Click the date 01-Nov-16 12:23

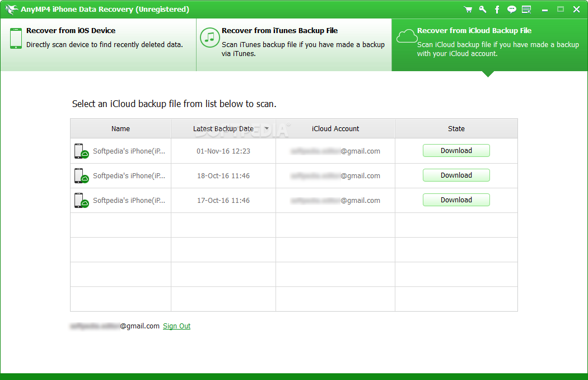(223, 151)
